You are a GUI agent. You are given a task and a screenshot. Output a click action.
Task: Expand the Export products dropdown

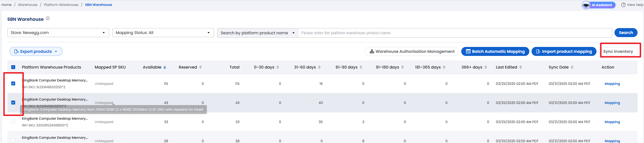pos(36,51)
